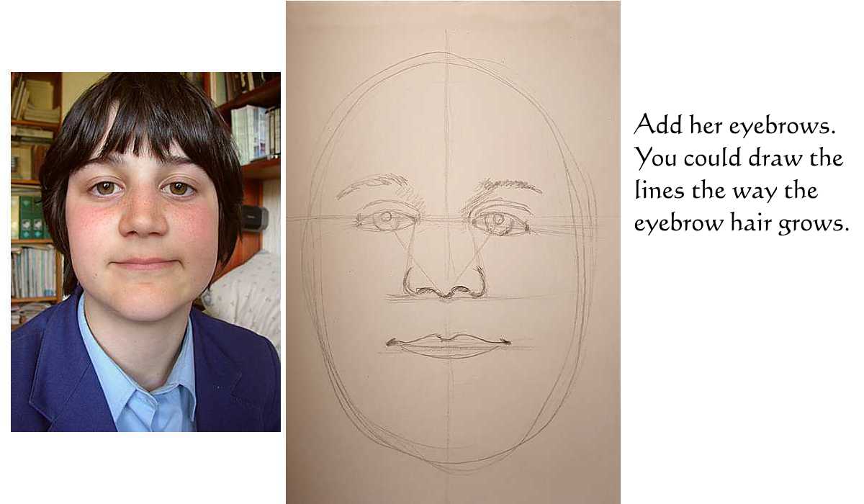Click the girl's left eye in the photo
Image resolution: width=864 pixels, height=504 pixels.
(x=106, y=188)
